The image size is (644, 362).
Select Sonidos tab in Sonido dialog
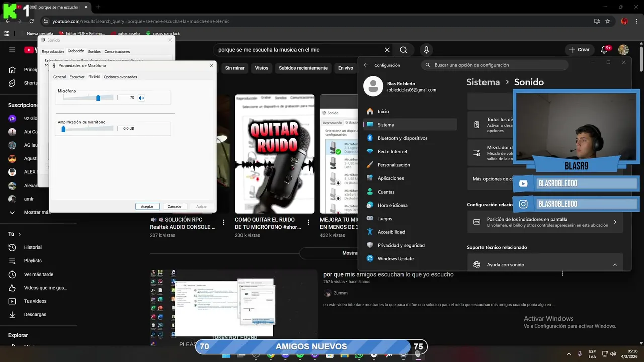(x=94, y=51)
